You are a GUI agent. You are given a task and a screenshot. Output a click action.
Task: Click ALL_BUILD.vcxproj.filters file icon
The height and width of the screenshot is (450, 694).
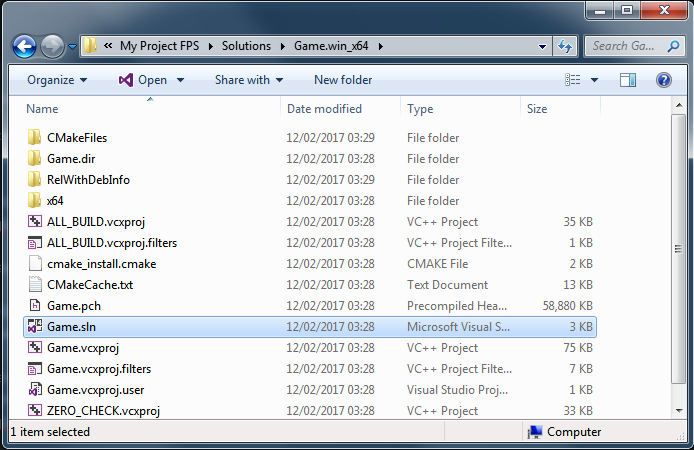click(x=35, y=242)
